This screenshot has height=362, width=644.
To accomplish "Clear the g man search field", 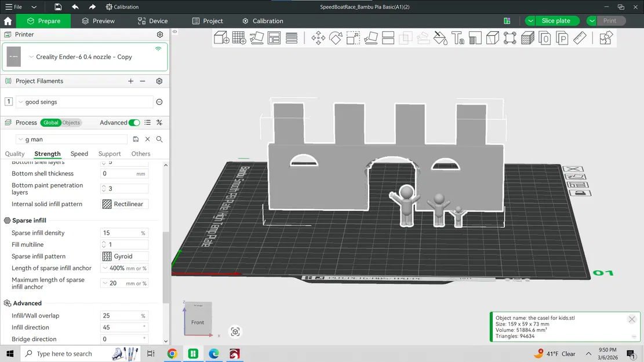I will click(148, 139).
